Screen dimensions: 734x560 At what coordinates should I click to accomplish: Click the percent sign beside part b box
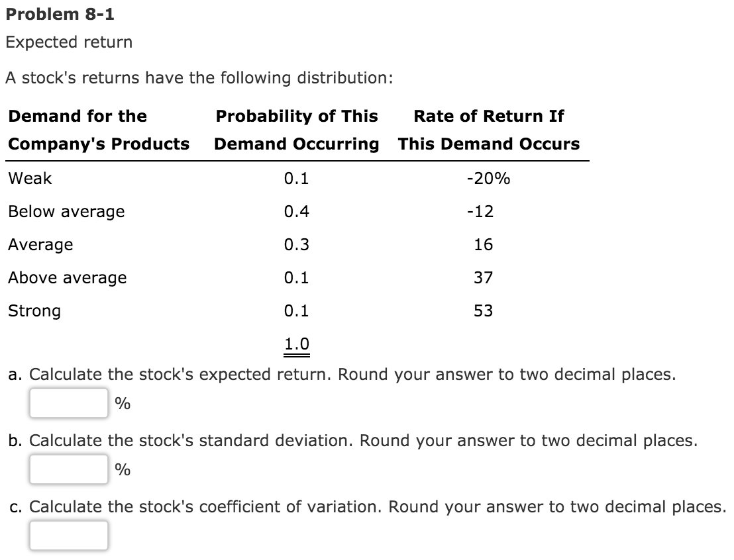122,471
